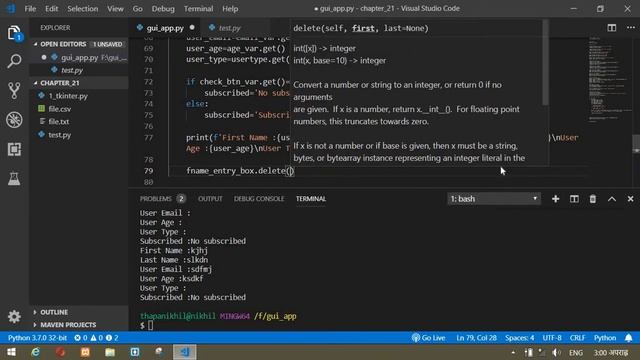Viewport: 640px width, 360px height.
Task: Open the Go menu
Action: pyautogui.click(x=138, y=9)
